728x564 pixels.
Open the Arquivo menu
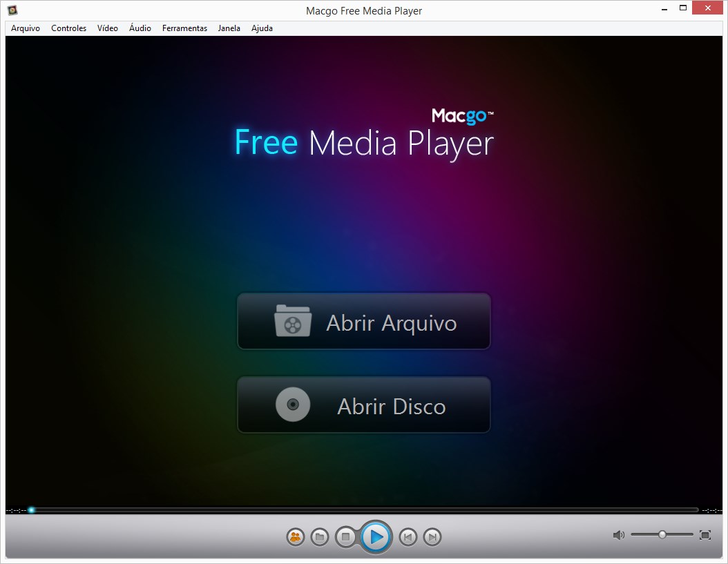(x=26, y=28)
